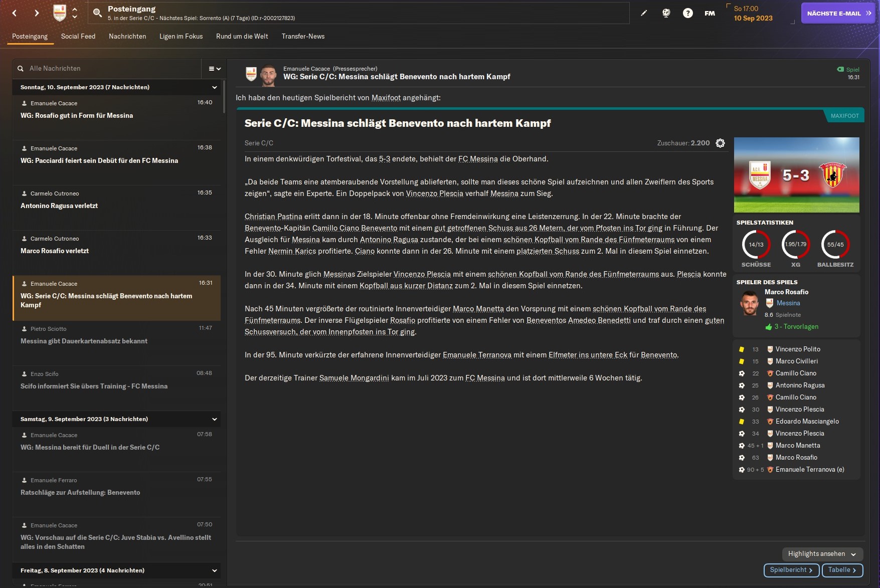
Task: Click the search magnifier in the top bar
Action: pyautogui.click(x=97, y=13)
